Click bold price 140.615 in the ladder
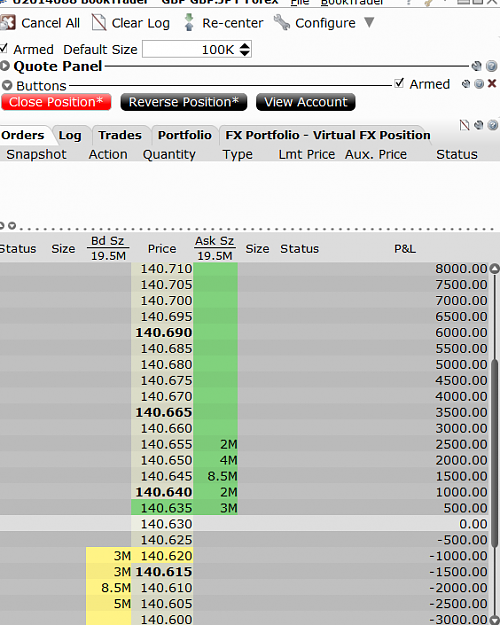Image resolution: width=500 pixels, height=625 pixels. [164, 572]
